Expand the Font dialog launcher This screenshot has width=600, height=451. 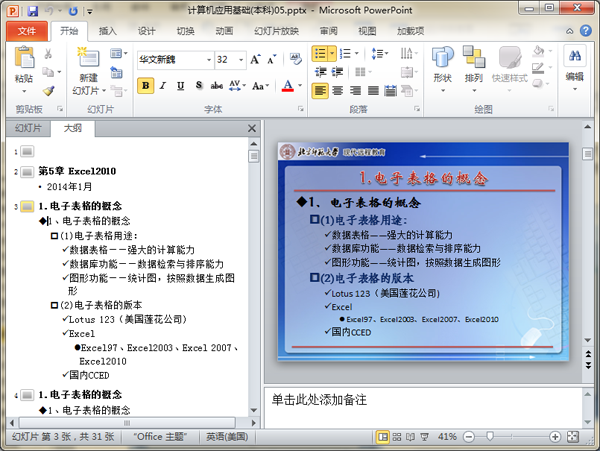point(300,109)
